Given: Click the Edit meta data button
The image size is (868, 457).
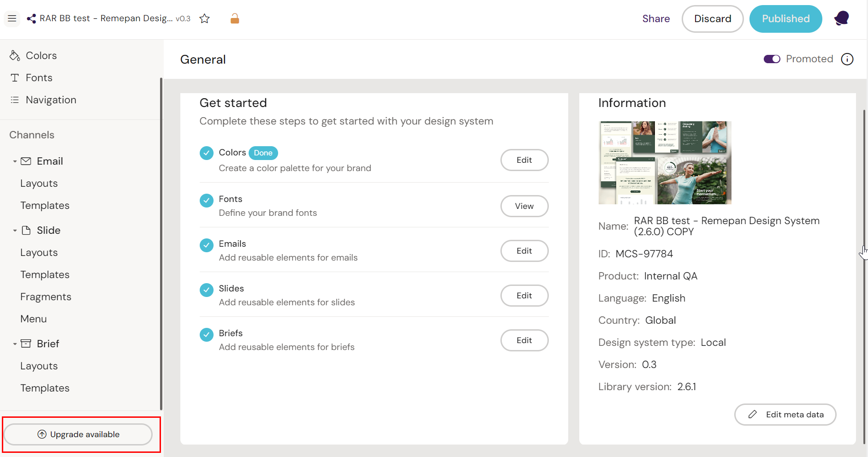Looking at the screenshot, I should coord(785,414).
